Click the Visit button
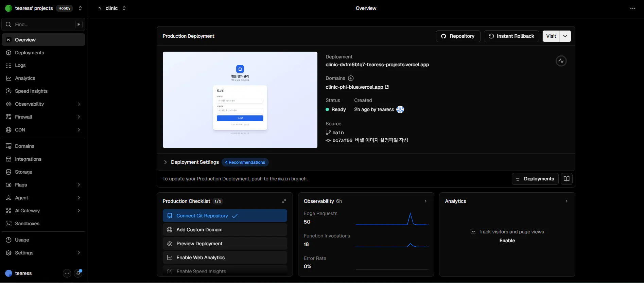The height and width of the screenshot is (283, 644). click(551, 36)
